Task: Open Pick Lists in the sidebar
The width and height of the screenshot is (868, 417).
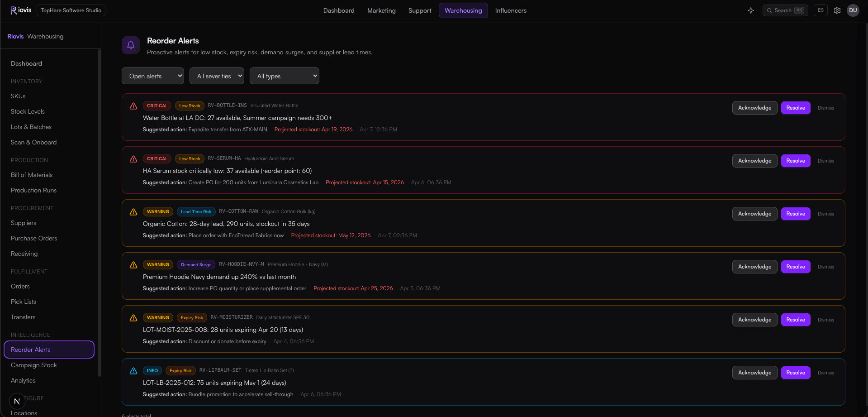Action: point(49,302)
